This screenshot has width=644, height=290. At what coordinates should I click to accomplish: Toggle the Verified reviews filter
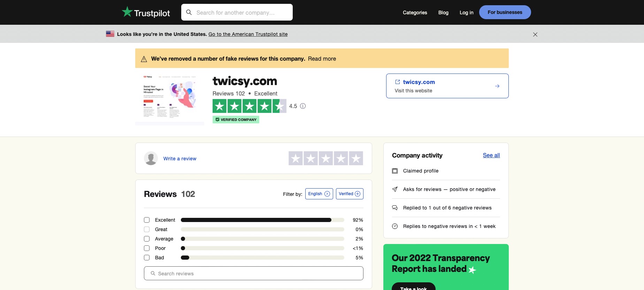pos(350,194)
